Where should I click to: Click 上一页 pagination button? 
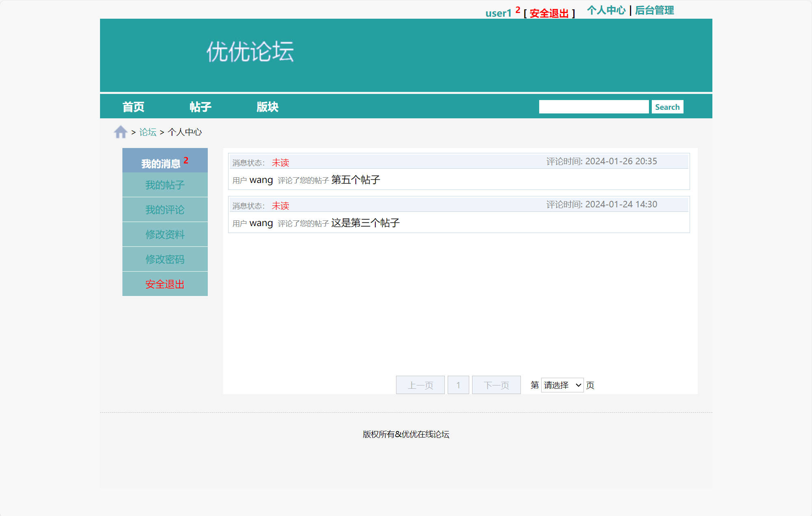coord(420,385)
